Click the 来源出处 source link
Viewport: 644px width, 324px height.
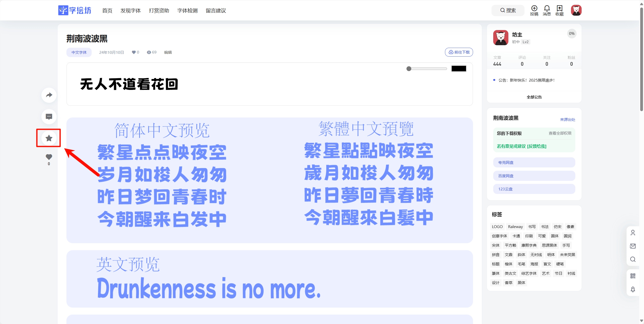tap(567, 119)
